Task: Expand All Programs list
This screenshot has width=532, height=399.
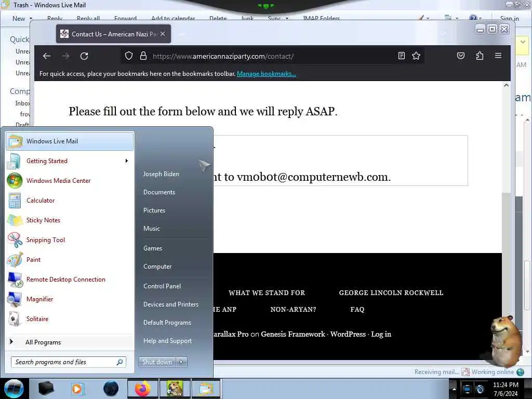Action: pyautogui.click(x=70, y=342)
